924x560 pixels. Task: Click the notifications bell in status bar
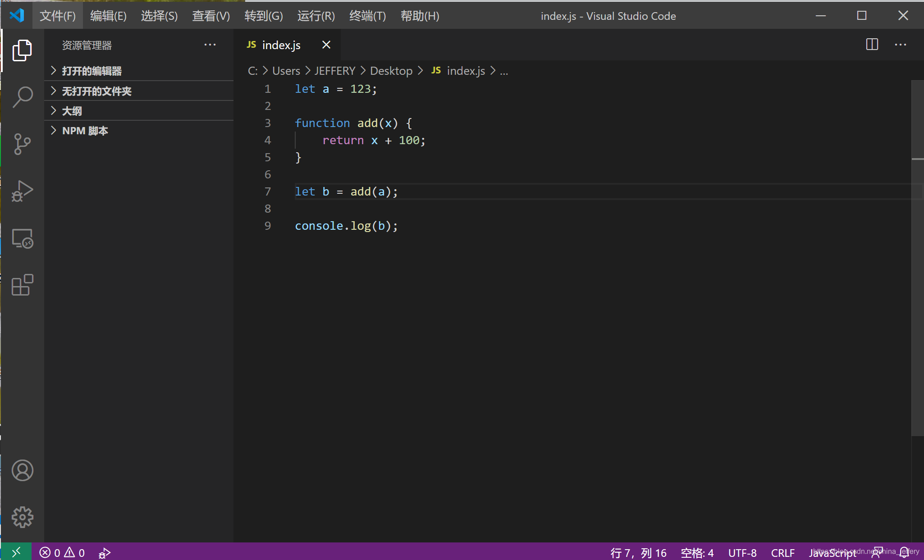(x=905, y=553)
